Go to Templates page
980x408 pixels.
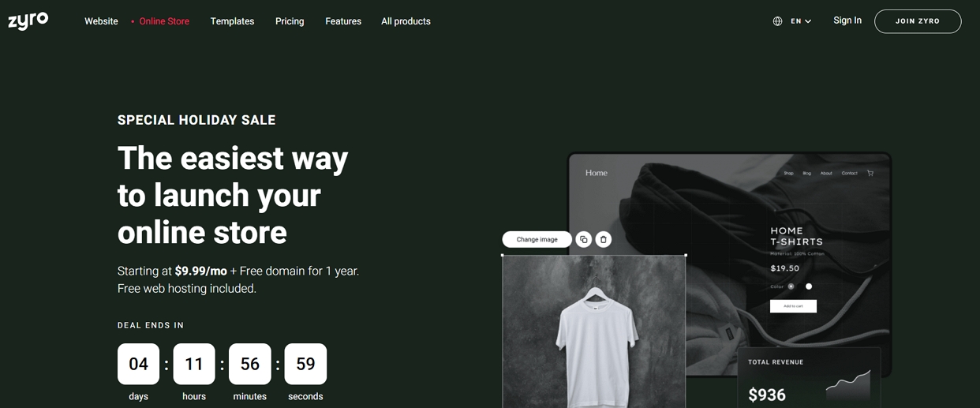(232, 21)
